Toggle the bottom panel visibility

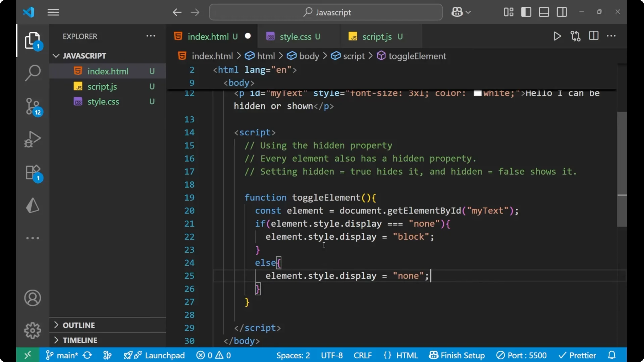[x=544, y=12]
